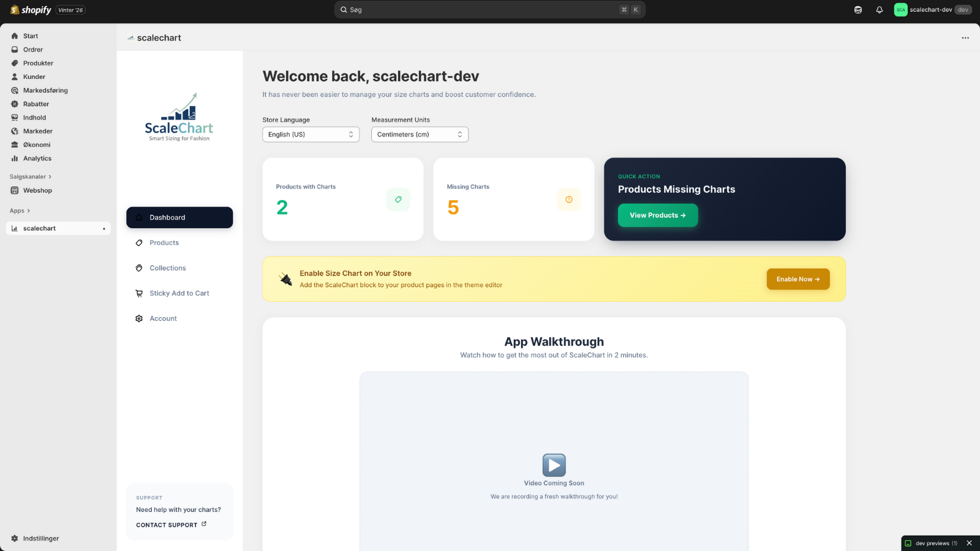Select scalechart app in Shopify sidebar
The width and height of the screenshot is (980, 551).
pos(58,228)
